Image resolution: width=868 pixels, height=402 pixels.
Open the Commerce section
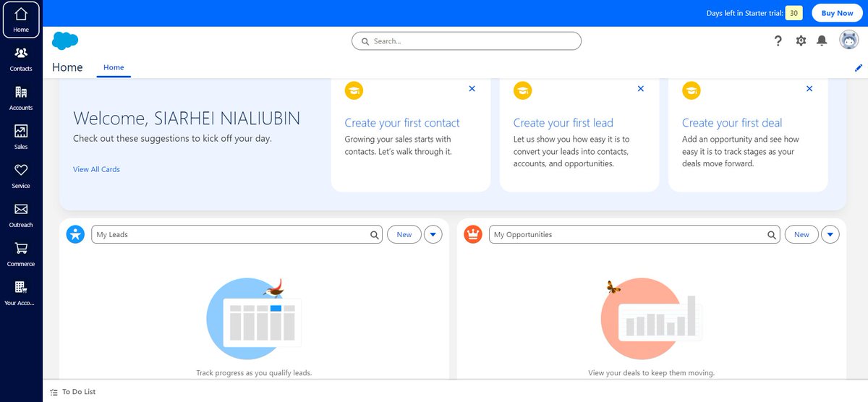[x=21, y=254]
